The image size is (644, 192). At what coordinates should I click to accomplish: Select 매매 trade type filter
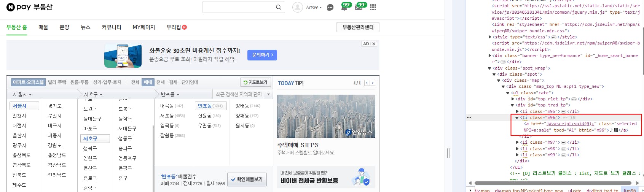coord(148,82)
